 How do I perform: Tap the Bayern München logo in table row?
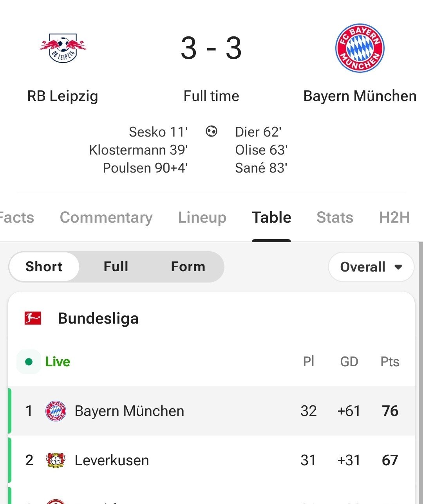pyautogui.click(x=56, y=411)
